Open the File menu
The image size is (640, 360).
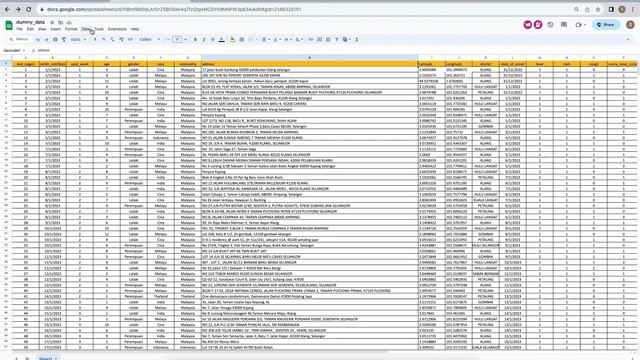click(19, 29)
